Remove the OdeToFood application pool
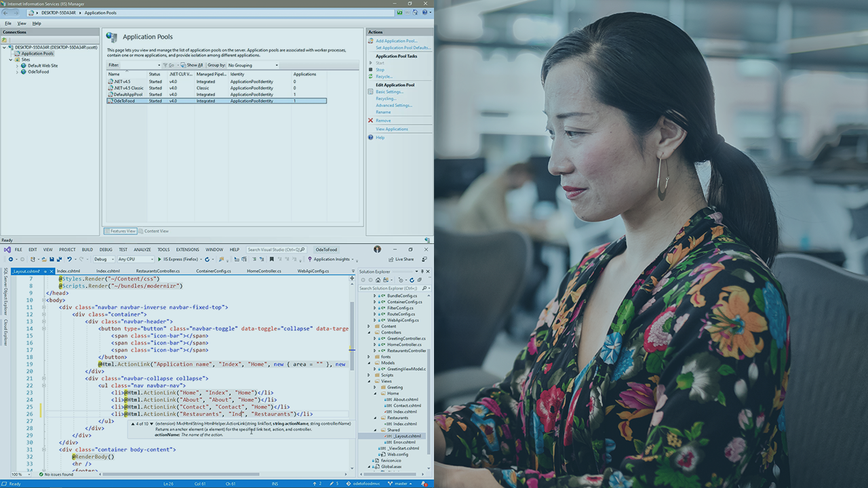Screen dimensions: 868x488 pos(383,121)
